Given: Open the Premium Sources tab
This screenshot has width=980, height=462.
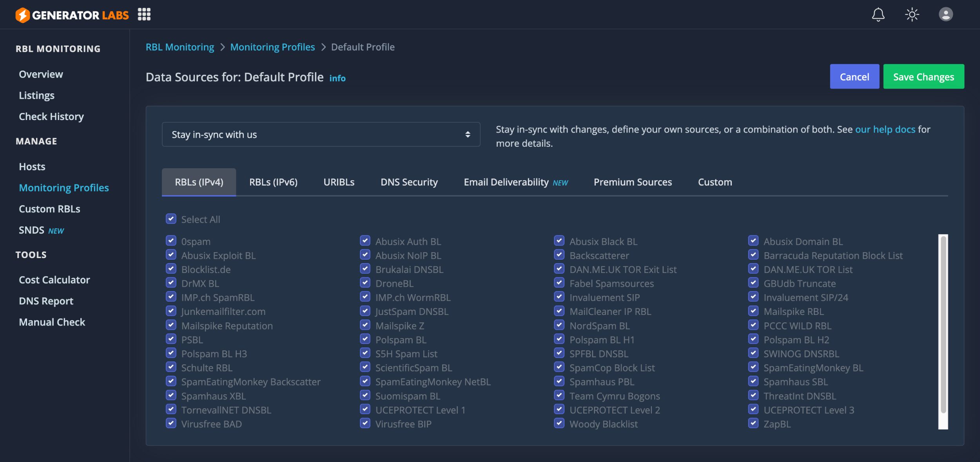Looking at the screenshot, I should [x=633, y=182].
